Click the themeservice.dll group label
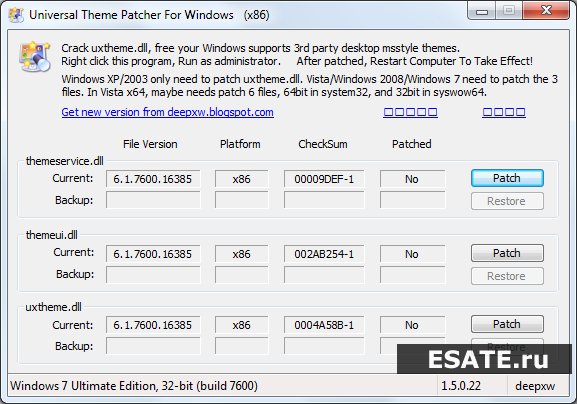The height and width of the screenshot is (404, 577). pos(64,161)
